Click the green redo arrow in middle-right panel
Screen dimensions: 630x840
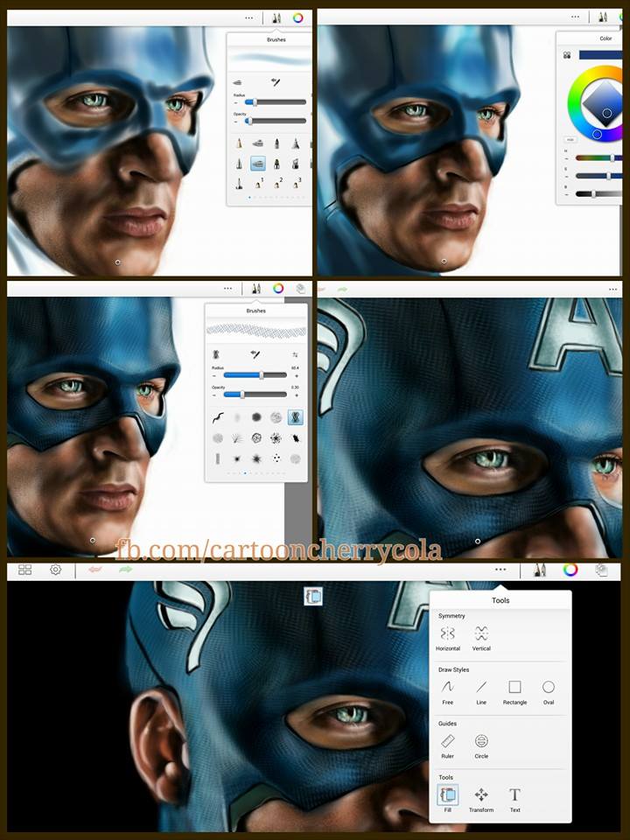[x=342, y=290]
